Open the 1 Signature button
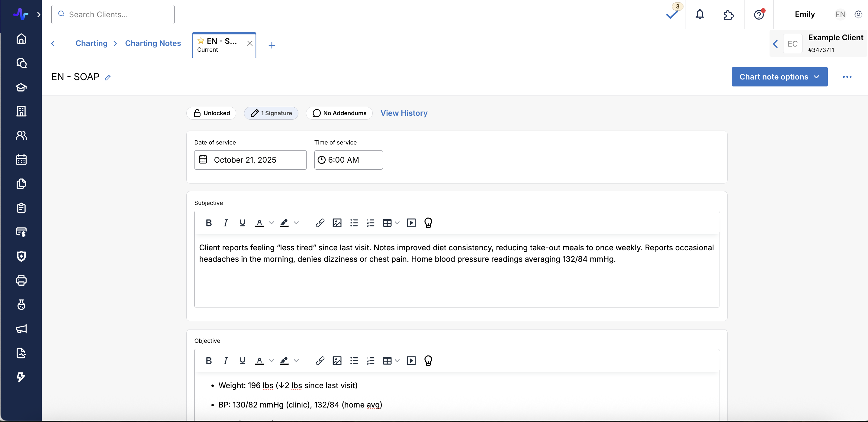Screen dimensions: 868x422 coord(271,113)
